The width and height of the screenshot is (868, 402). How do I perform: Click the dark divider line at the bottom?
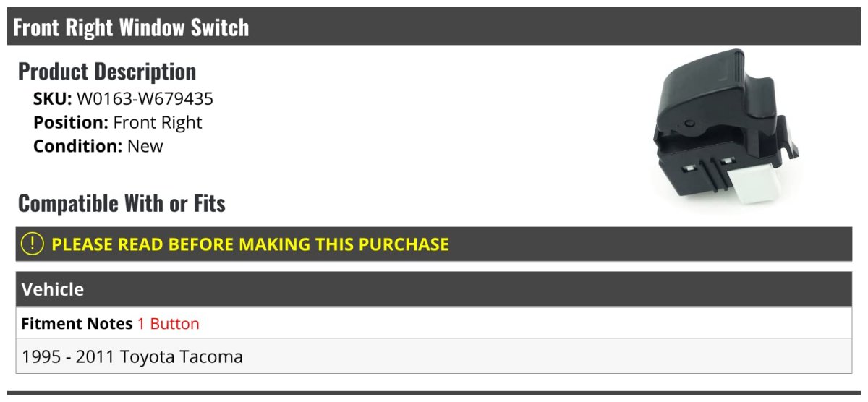(434, 393)
